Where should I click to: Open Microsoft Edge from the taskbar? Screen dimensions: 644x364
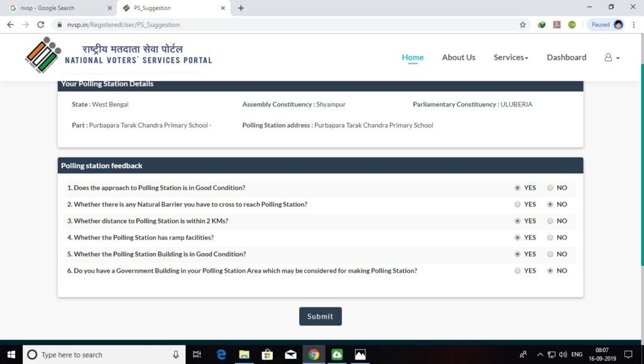(221, 355)
